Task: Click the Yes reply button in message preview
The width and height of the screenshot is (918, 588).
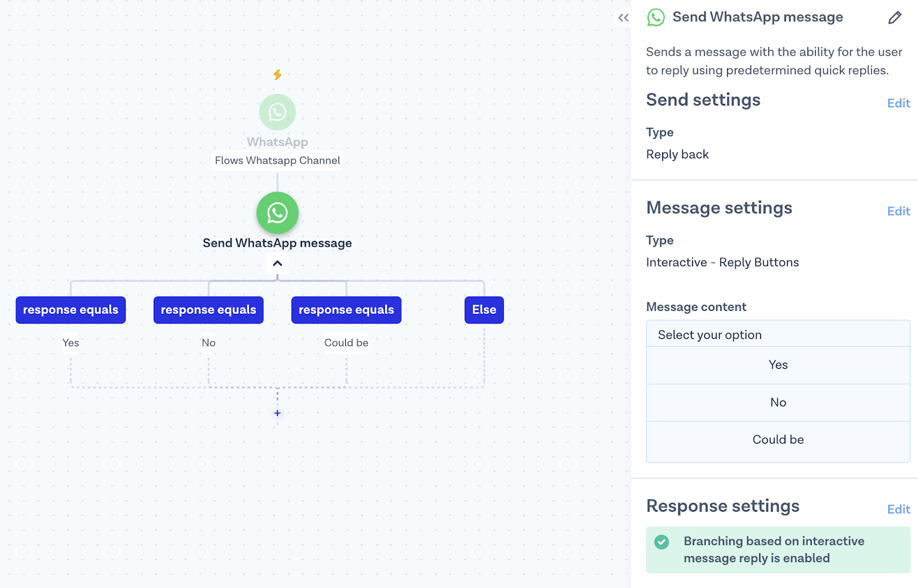Action: coord(778,365)
